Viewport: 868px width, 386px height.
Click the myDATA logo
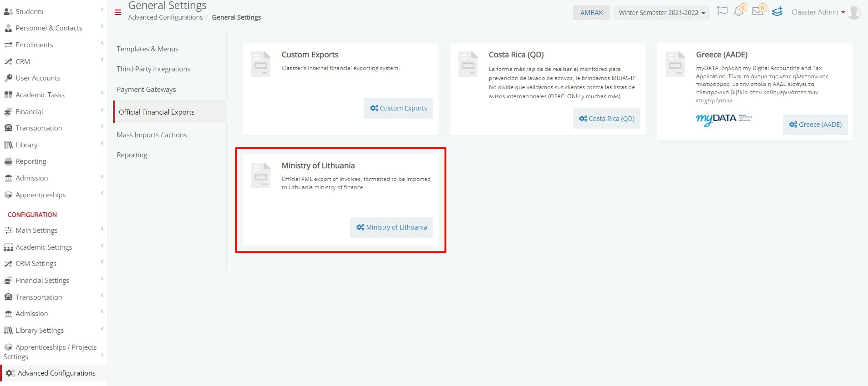point(724,120)
